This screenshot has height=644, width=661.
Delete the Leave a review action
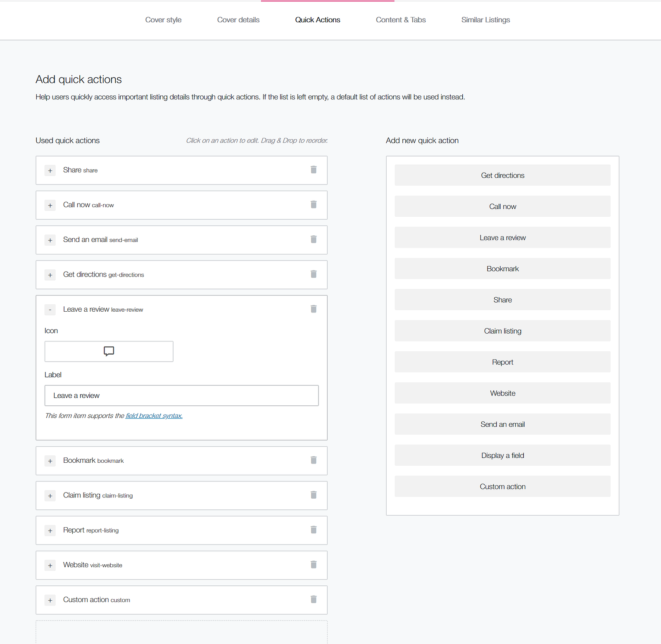[x=314, y=309]
